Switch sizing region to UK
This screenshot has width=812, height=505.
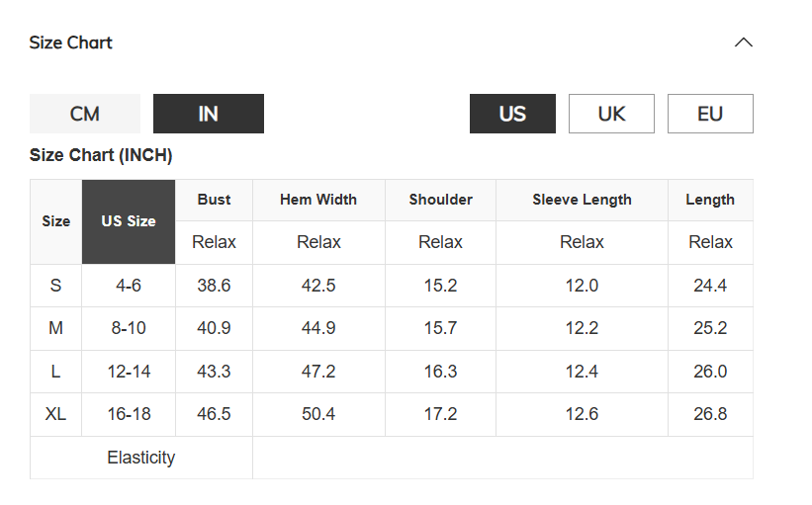611,114
